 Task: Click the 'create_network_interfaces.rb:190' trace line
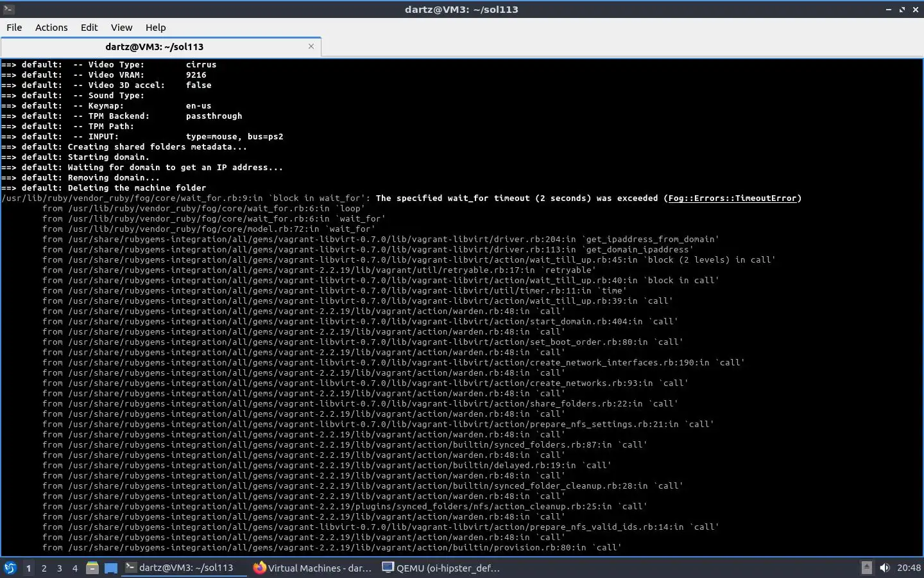(x=393, y=363)
